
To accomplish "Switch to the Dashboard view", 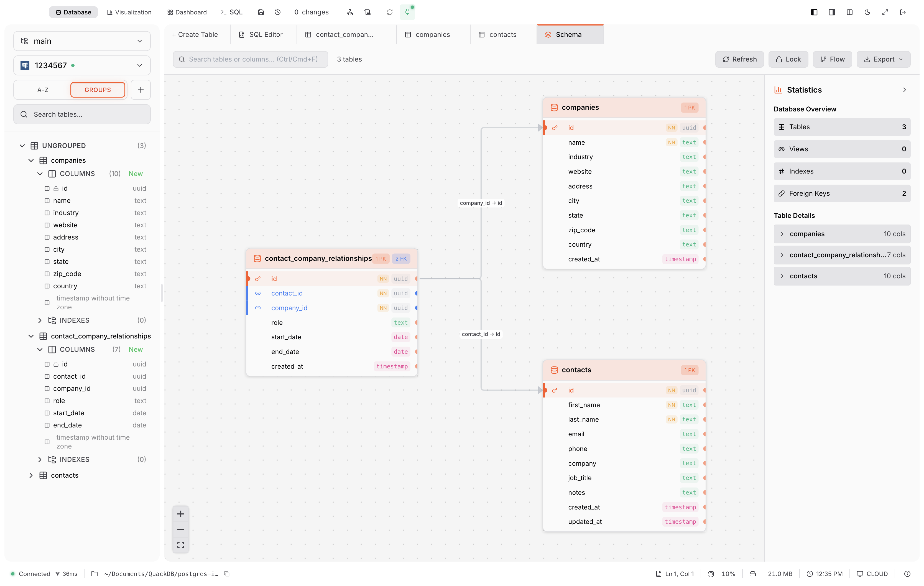I will click(187, 12).
